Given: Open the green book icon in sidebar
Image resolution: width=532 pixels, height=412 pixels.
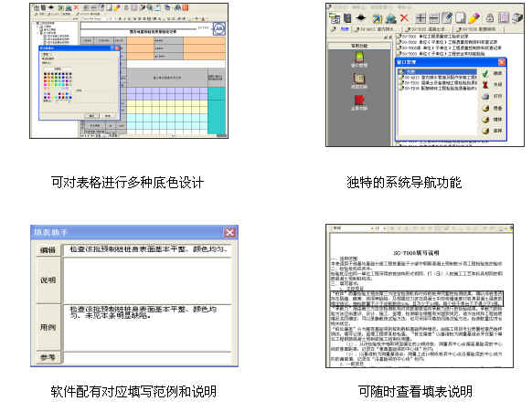Looking at the screenshot, I should tap(359, 57).
